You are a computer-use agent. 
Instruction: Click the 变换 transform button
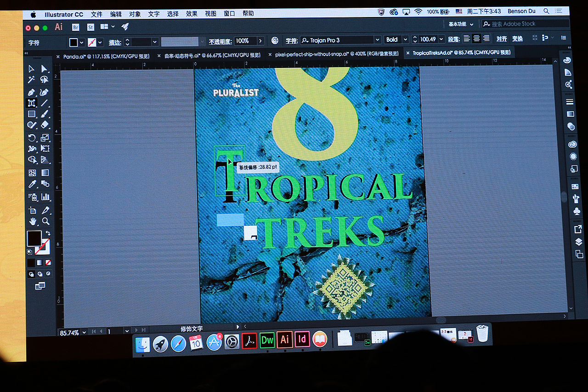(517, 39)
